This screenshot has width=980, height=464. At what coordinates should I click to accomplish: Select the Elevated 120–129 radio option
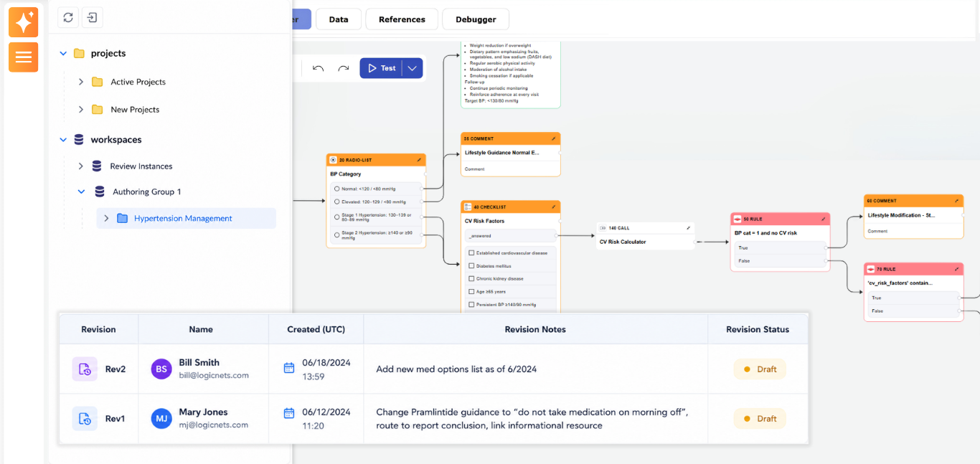click(336, 202)
